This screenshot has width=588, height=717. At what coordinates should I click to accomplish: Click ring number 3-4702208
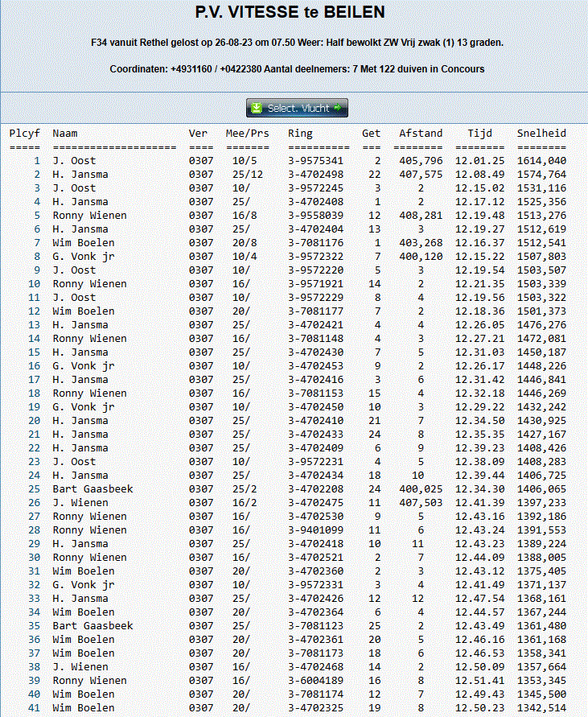(x=315, y=489)
